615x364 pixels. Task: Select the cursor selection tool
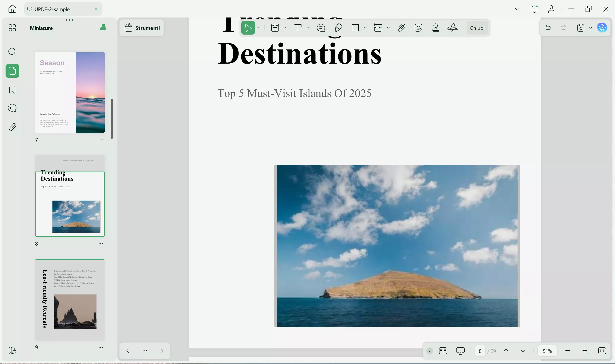coord(248,28)
